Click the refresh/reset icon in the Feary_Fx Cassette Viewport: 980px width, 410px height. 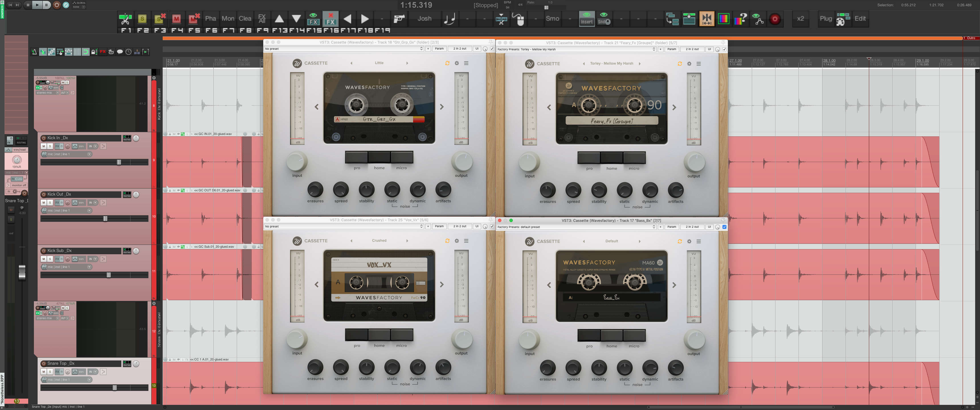pyautogui.click(x=680, y=64)
